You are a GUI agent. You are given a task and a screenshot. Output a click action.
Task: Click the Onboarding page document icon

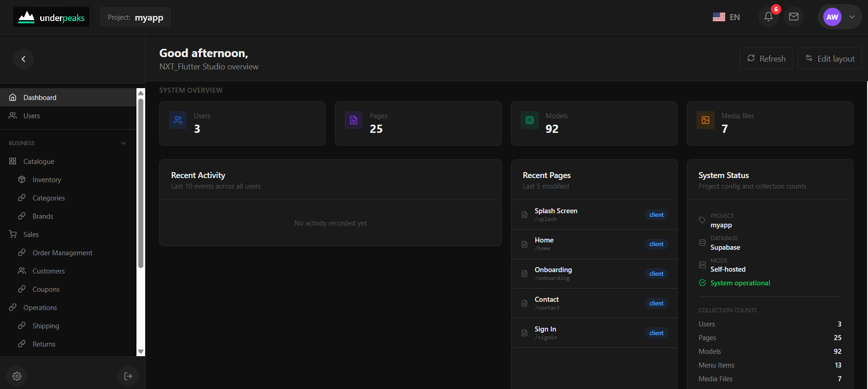pyautogui.click(x=524, y=273)
